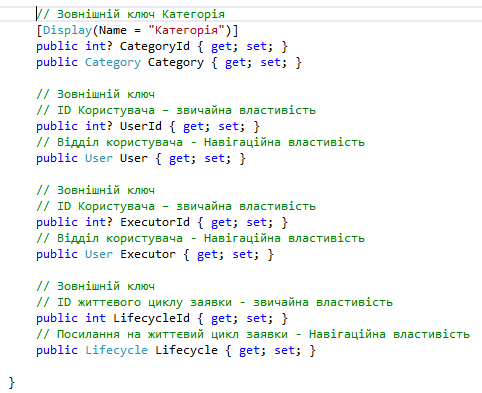This screenshot has width=482, height=393.
Task: Click the comment "Зовнішній ключ Категорія"
Action: coord(130,14)
